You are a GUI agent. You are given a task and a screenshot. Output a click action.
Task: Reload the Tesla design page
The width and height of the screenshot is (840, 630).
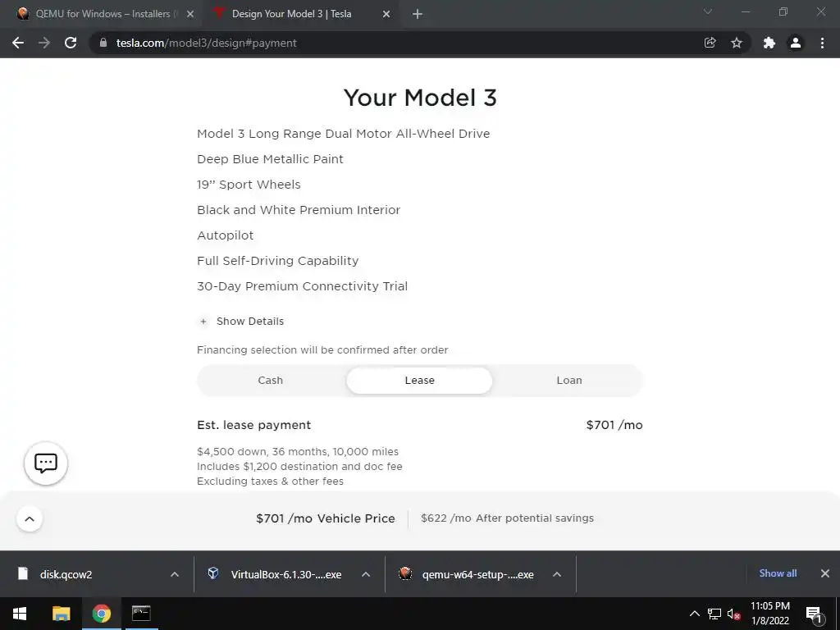(x=71, y=43)
